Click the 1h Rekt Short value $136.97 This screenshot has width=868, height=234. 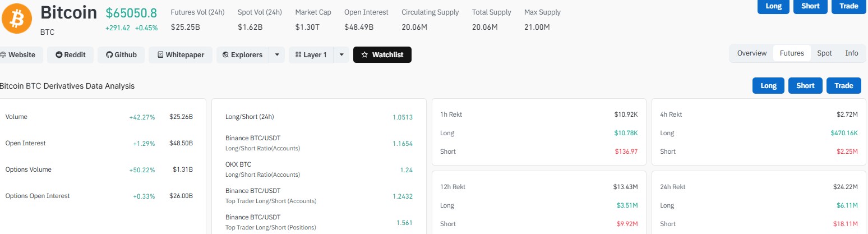626,152
